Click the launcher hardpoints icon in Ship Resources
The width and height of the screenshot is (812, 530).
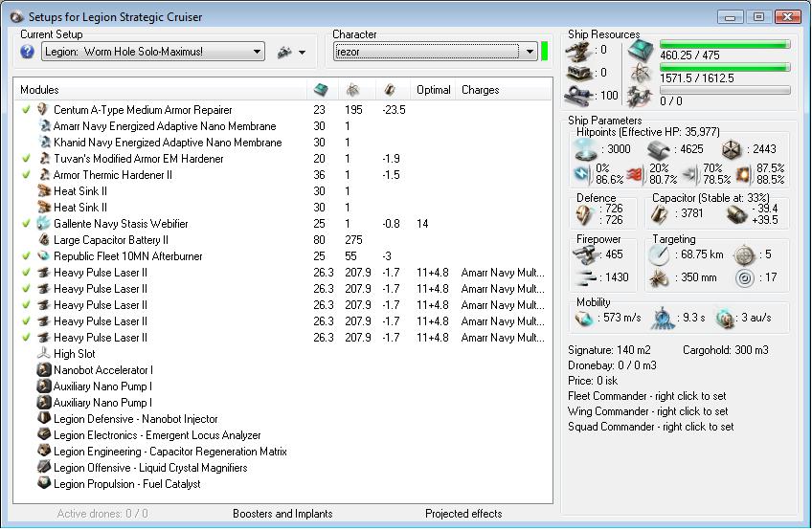pyautogui.click(x=579, y=73)
